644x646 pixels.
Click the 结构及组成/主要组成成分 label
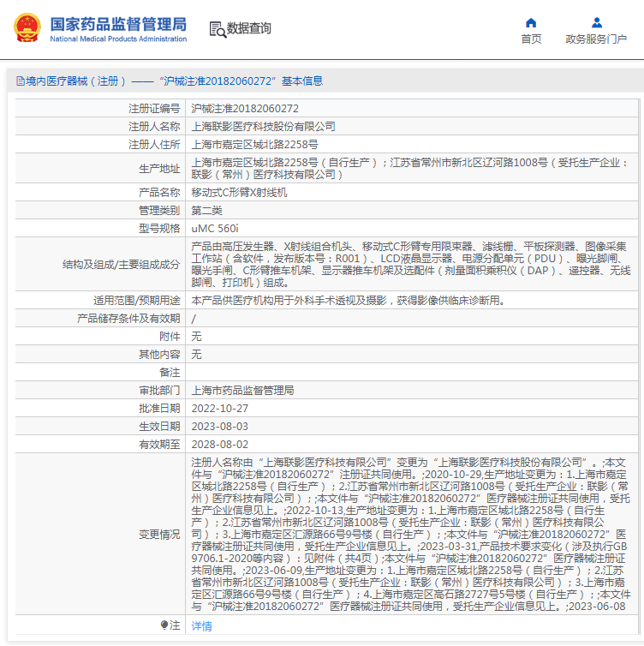[x=122, y=265]
